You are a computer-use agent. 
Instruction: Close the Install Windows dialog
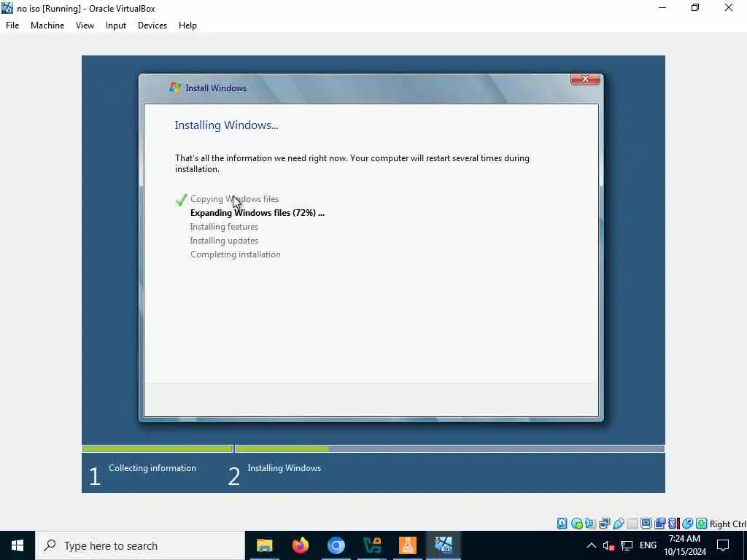(586, 79)
